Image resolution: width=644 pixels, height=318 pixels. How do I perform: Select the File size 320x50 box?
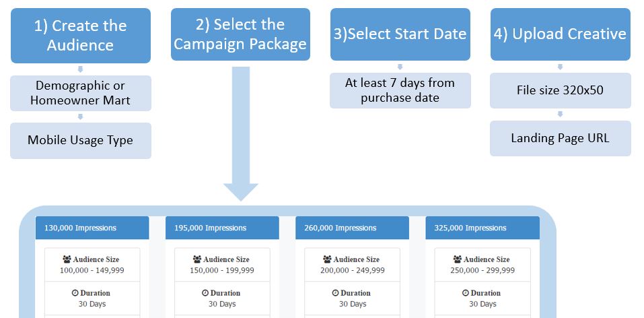(x=560, y=90)
